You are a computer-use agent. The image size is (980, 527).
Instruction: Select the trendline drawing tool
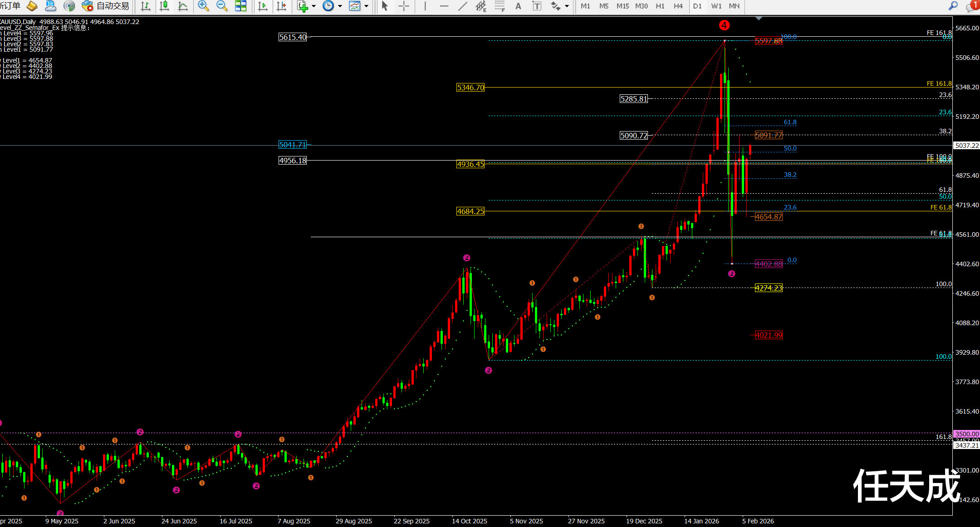[462, 6]
